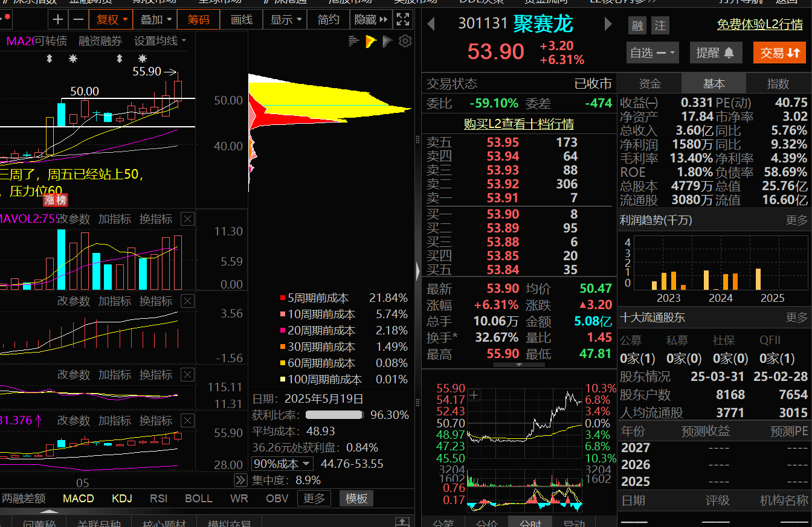The width and height of the screenshot is (812, 527).
Task: Open the 免费体验L2行情 link
Action: 760,25
